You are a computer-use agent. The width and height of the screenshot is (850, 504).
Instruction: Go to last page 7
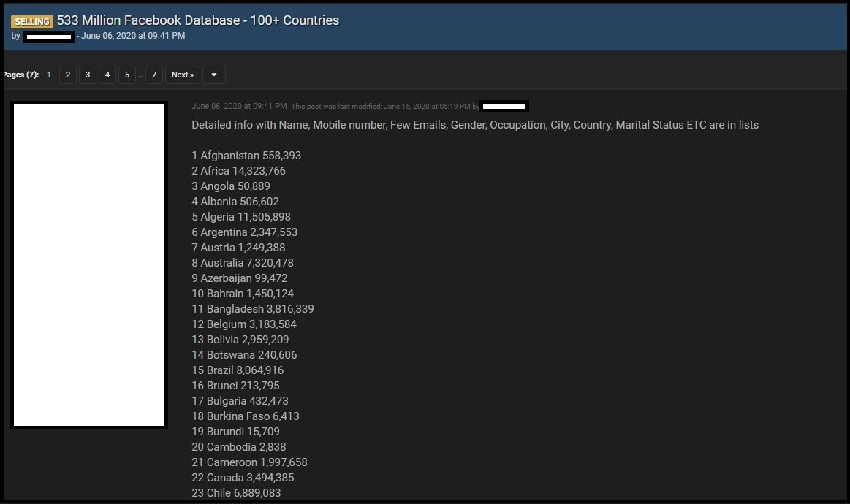point(153,75)
